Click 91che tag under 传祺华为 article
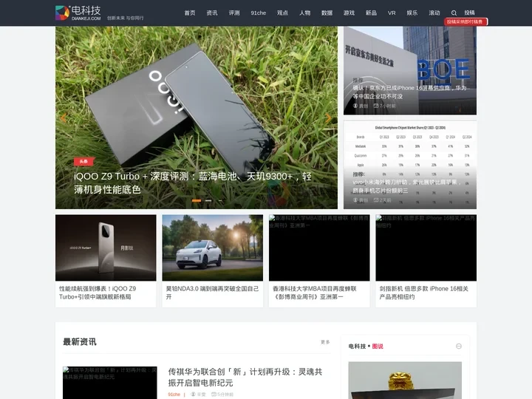 tap(174, 395)
